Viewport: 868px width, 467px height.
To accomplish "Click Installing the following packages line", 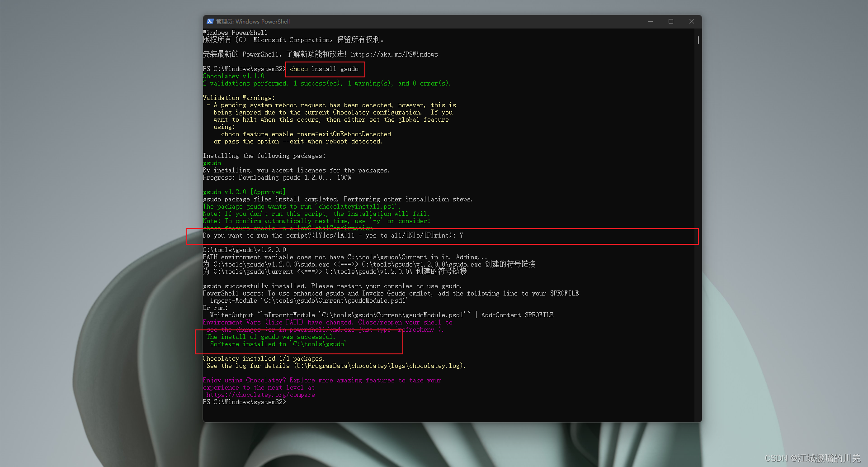I will point(264,156).
